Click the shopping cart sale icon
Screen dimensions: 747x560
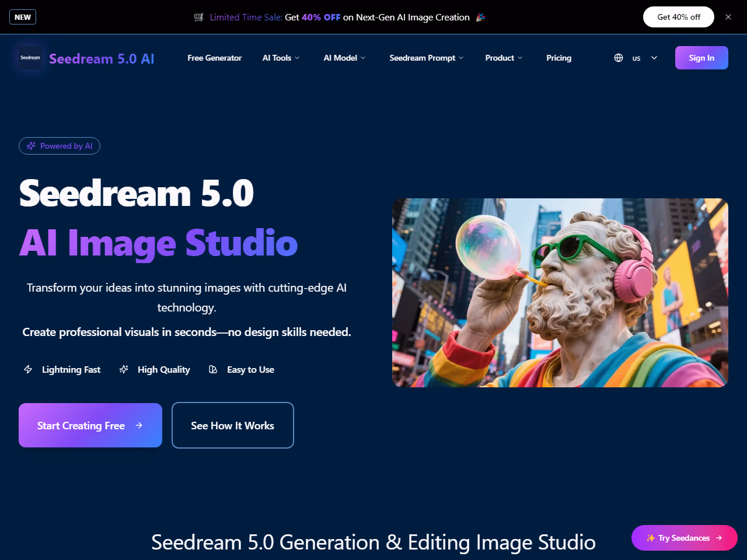point(199,17)
